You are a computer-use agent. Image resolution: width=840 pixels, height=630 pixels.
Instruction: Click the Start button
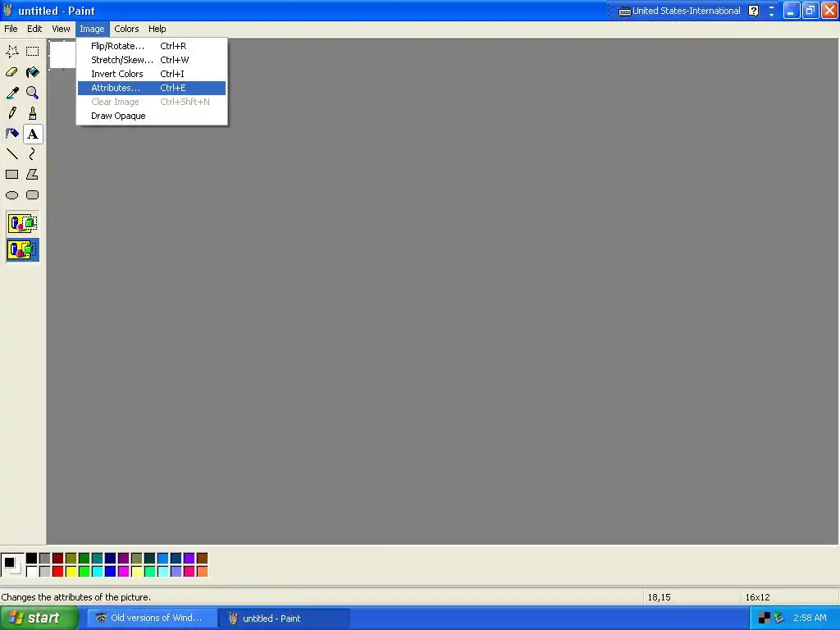(x=39, y=619)
